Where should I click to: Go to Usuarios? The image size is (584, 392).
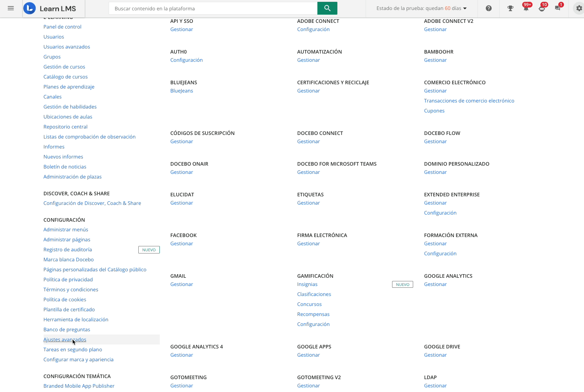[x=54, y=37]
